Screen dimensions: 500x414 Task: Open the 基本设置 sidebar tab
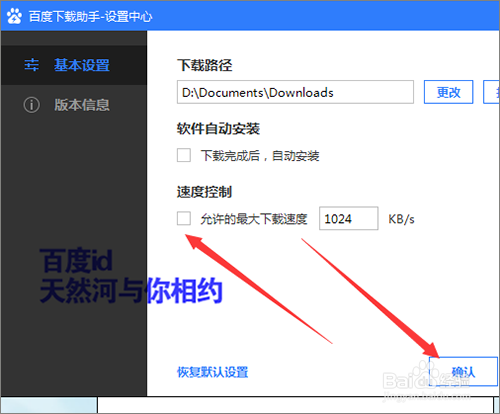click(74, 65)
